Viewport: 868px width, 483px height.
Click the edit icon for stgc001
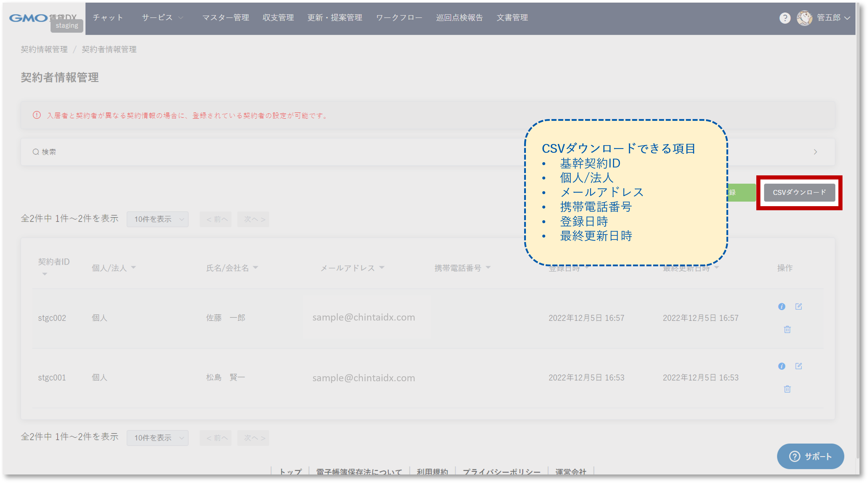(x=798, y=366)
